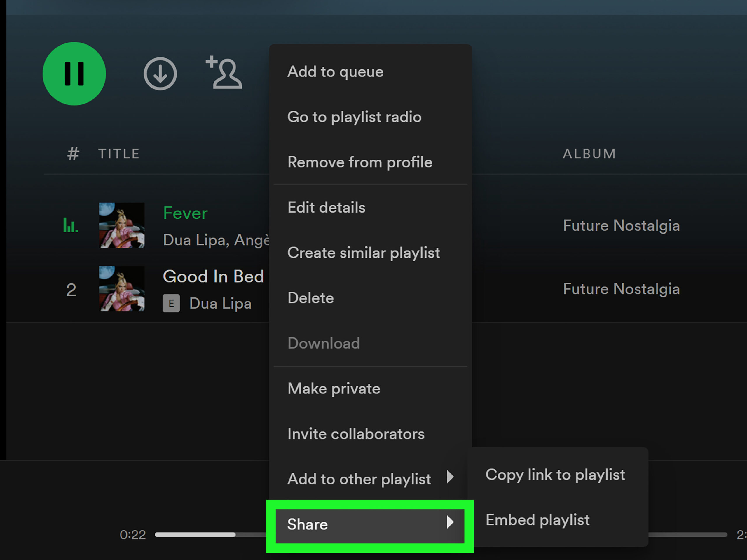
Task: Choose Delete from the context menu
Action: coord(310,298)
